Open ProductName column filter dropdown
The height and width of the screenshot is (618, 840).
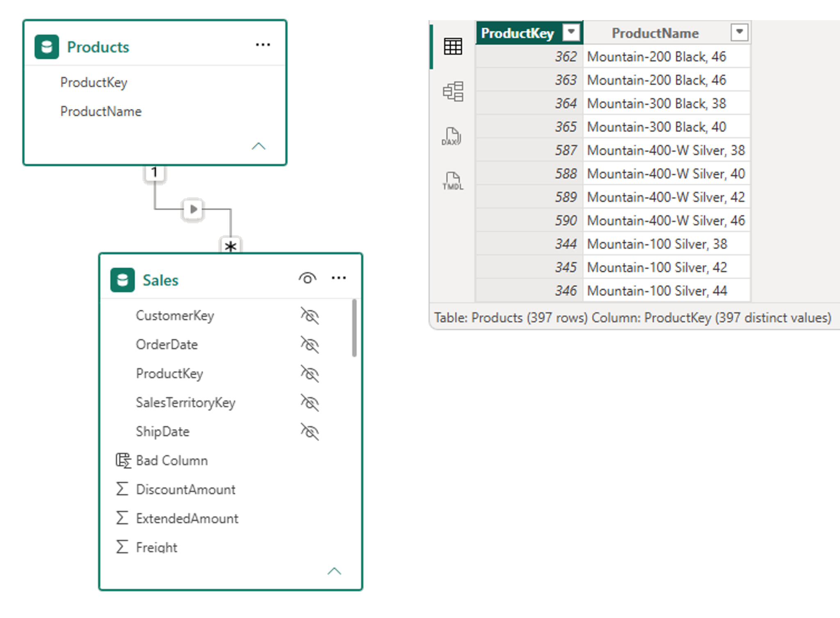point(739,32)
